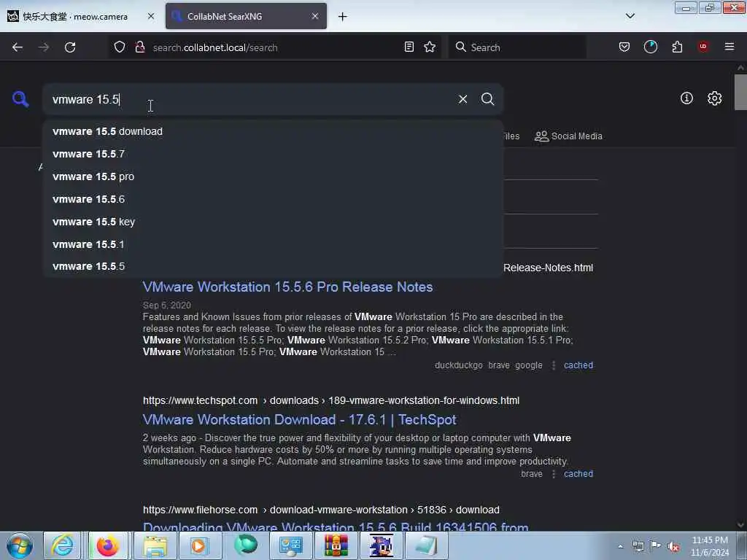This screenshot has width=747, height=560.
Task: Choose suggestion vmware 15.5.7
Action: [273, 154]
